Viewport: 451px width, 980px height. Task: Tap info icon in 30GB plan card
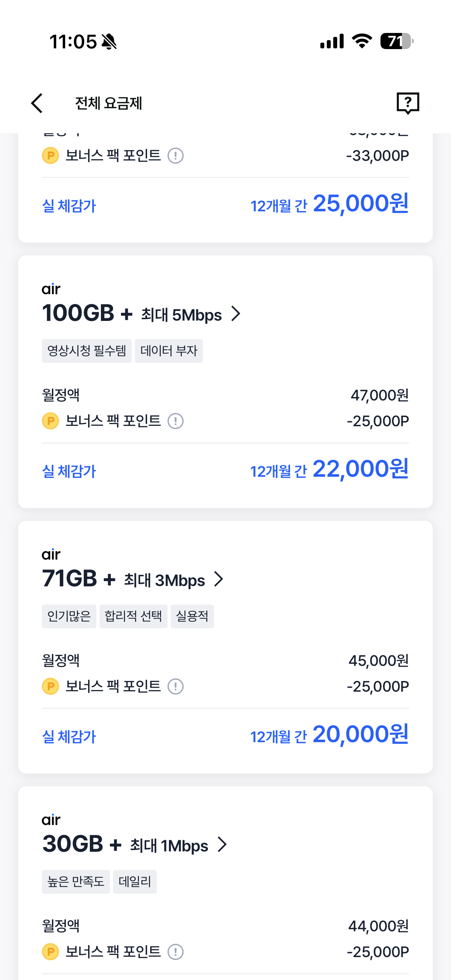[x=175, y=952]
